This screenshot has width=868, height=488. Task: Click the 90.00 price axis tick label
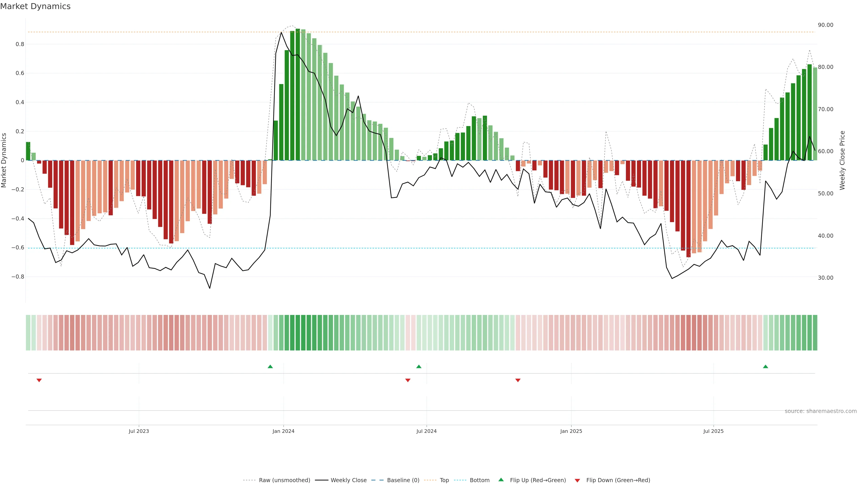click(x=826, y=25)
